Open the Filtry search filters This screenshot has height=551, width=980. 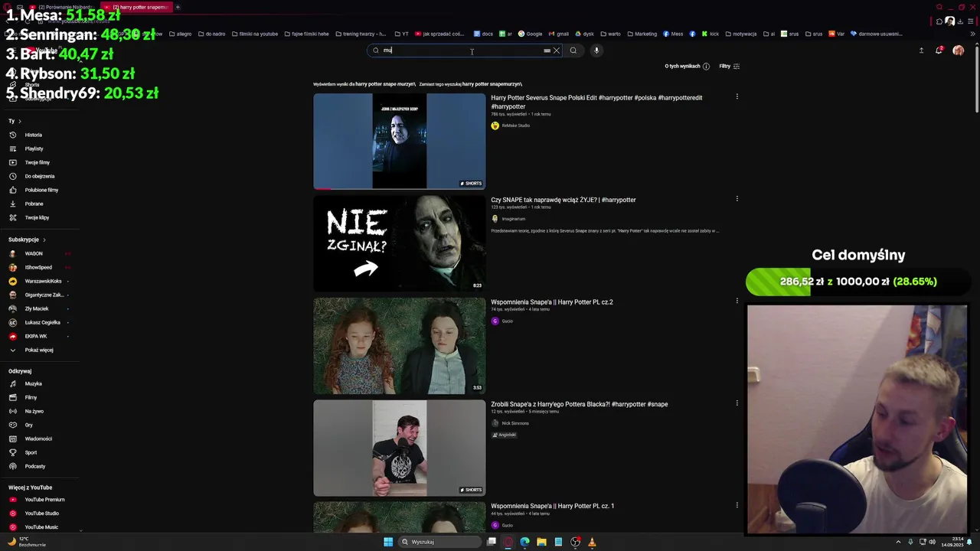coord(729,66)
